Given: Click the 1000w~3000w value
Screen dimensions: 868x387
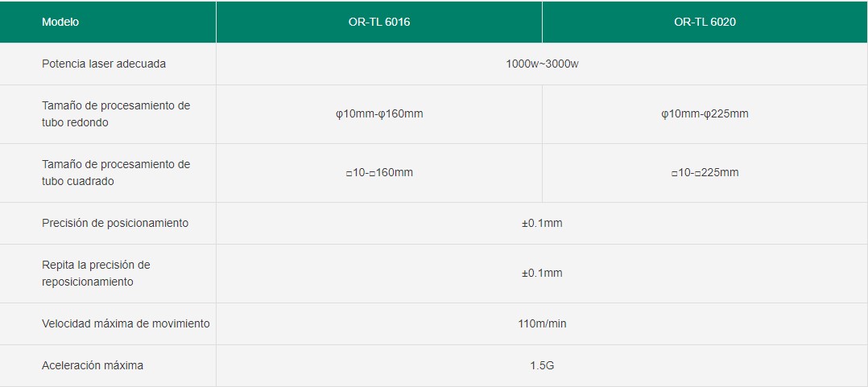Looking at the screenshot, I should tap(542, 64).
